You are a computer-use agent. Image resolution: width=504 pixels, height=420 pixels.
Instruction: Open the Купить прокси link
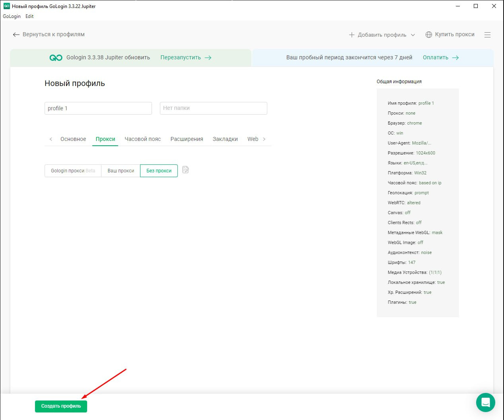point(455,34)
